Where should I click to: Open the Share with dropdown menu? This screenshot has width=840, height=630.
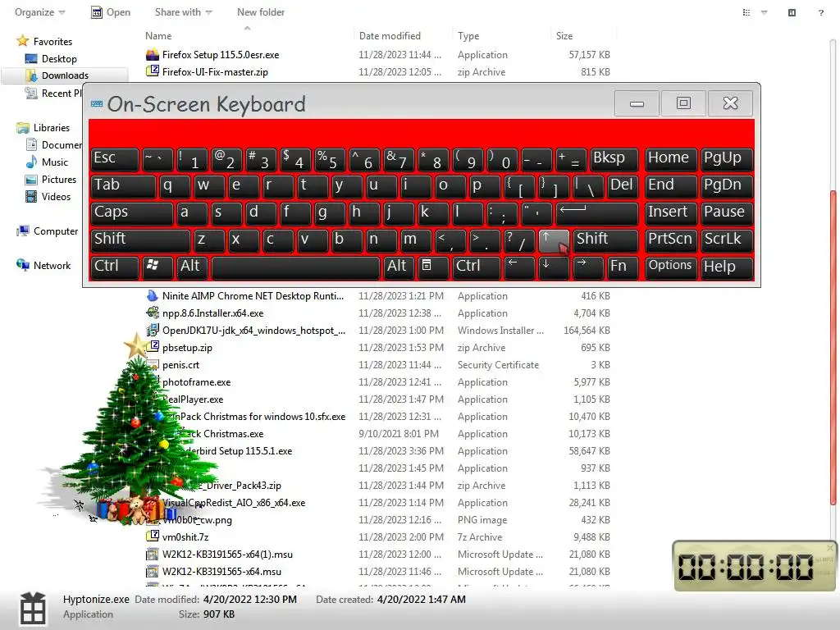click(x=183, y=12)
